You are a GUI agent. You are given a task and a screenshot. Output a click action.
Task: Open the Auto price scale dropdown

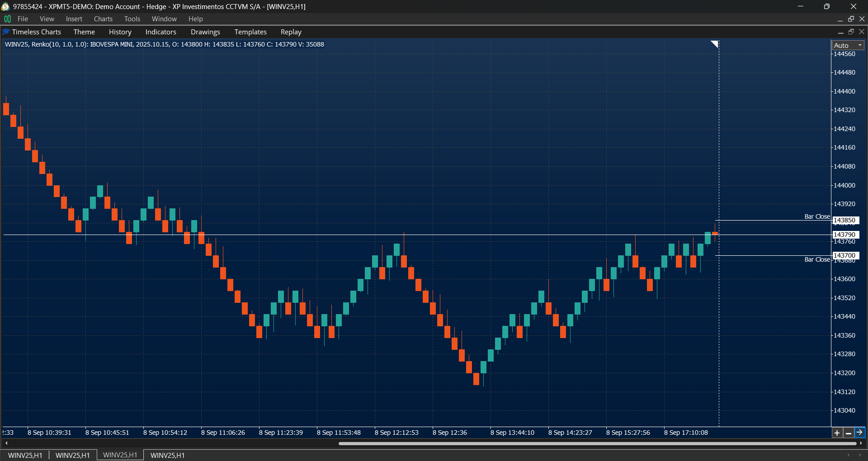pyautogui.click(x=847, y=45)
